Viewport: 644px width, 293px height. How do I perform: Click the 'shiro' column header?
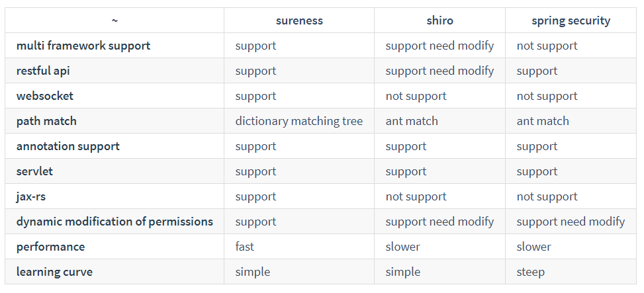click(x=439, y=21)
